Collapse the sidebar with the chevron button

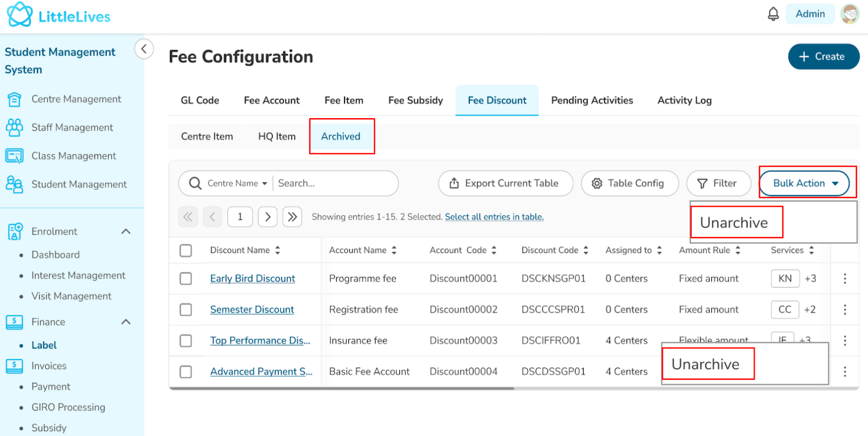point(144,49)
